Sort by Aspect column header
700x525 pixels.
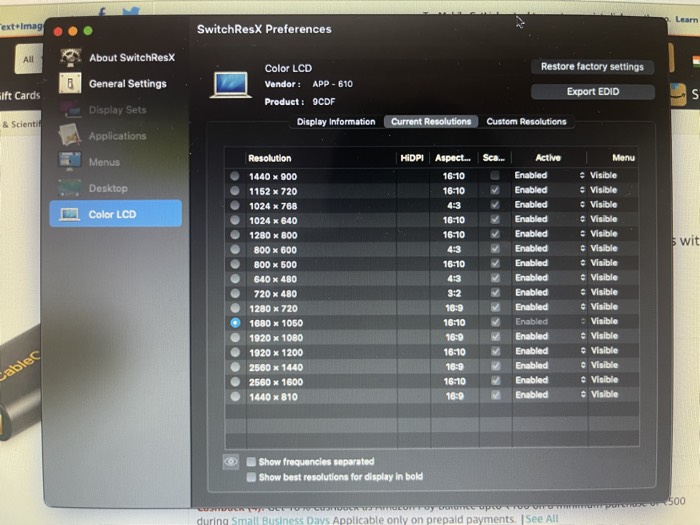pyautogui.click(x=453, y=158)
